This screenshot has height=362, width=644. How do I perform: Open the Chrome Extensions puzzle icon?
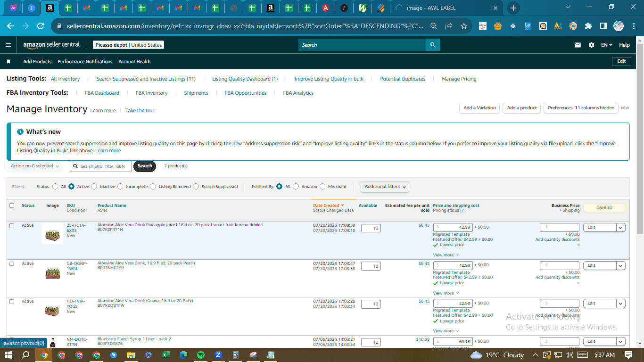[588, 26]
